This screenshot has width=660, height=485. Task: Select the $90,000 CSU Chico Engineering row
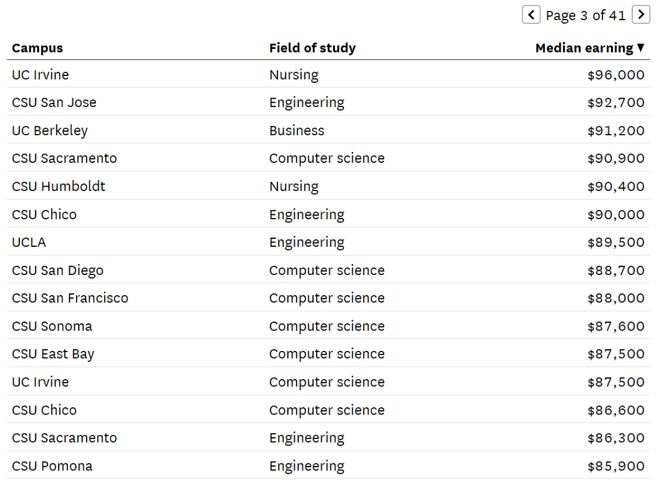pos(328,214)
